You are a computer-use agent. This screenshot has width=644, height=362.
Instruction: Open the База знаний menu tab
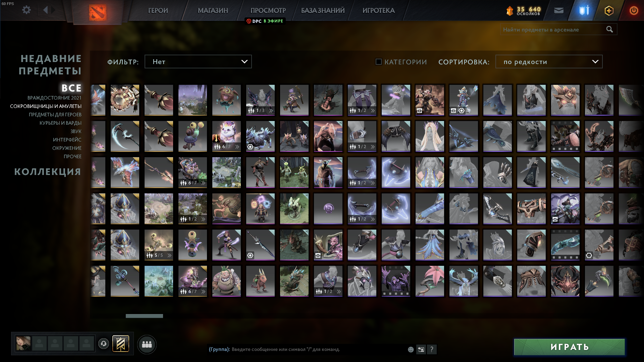pyautogui.click(x=323, y=10)
